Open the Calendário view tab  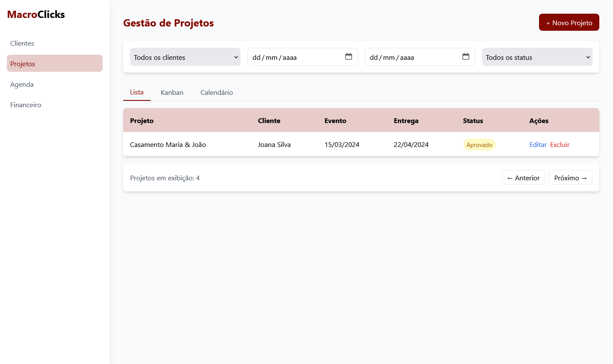coord(216,92)
